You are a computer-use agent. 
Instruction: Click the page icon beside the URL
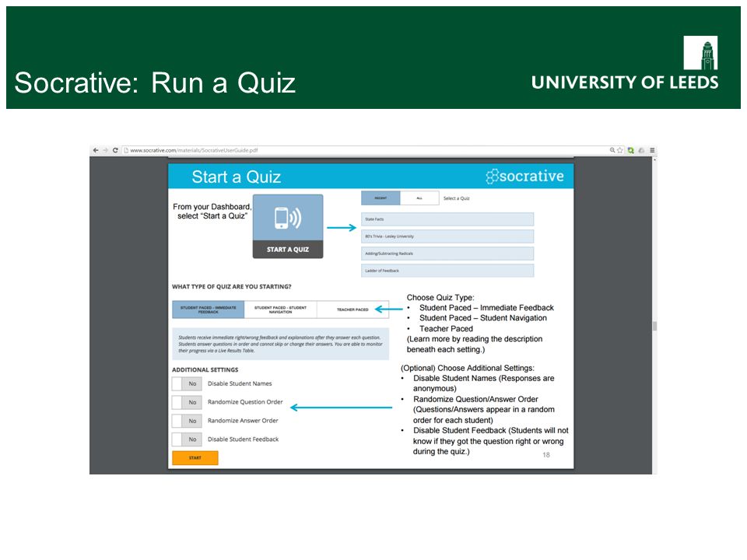[x=126, y=150]
